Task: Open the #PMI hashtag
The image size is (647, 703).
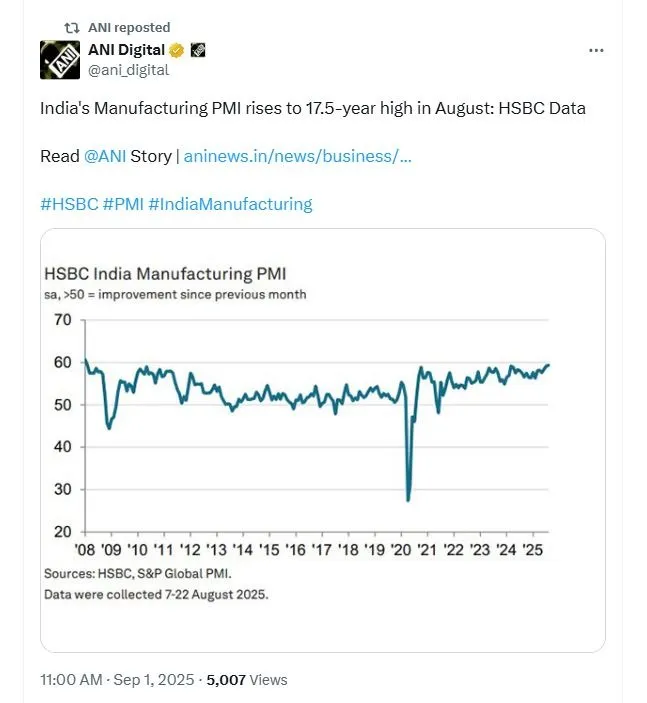Action: point(123,204)
